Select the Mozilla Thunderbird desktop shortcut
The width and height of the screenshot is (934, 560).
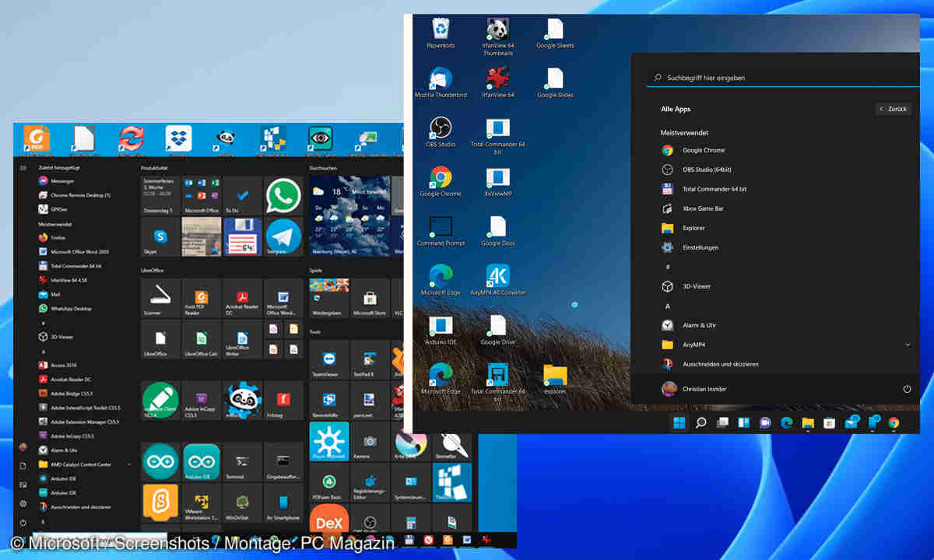[x=441, y=82]
